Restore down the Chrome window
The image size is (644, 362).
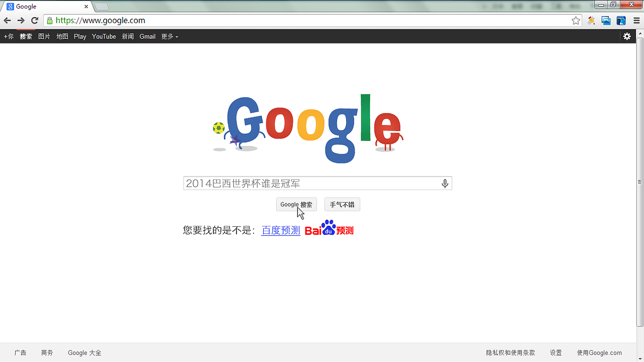613,5
